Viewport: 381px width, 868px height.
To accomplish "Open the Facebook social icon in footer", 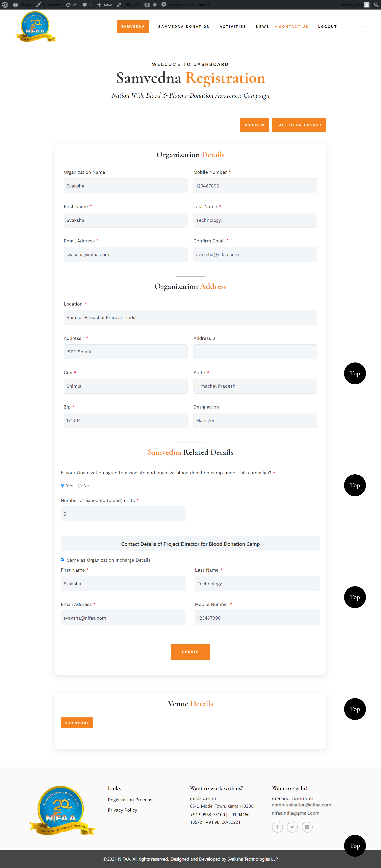I will tap(277, 827).
